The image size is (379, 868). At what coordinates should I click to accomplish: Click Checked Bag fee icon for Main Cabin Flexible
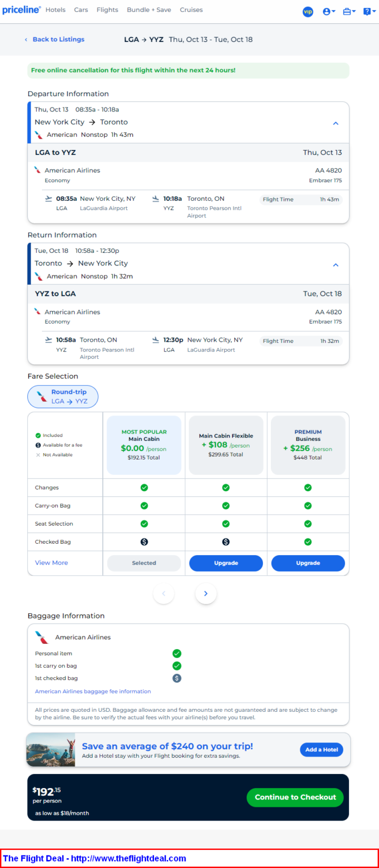click(x=226, y=542)
